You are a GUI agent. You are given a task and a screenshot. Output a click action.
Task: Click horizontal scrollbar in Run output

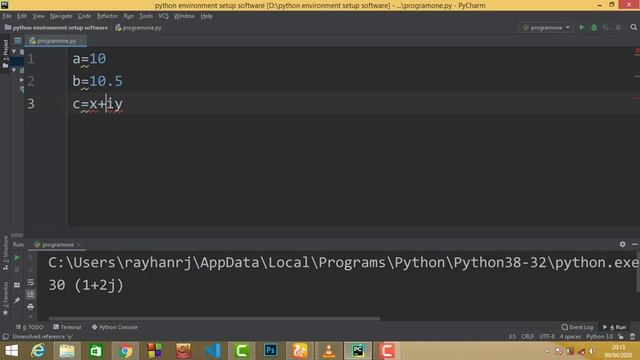(x=214, y=318)
